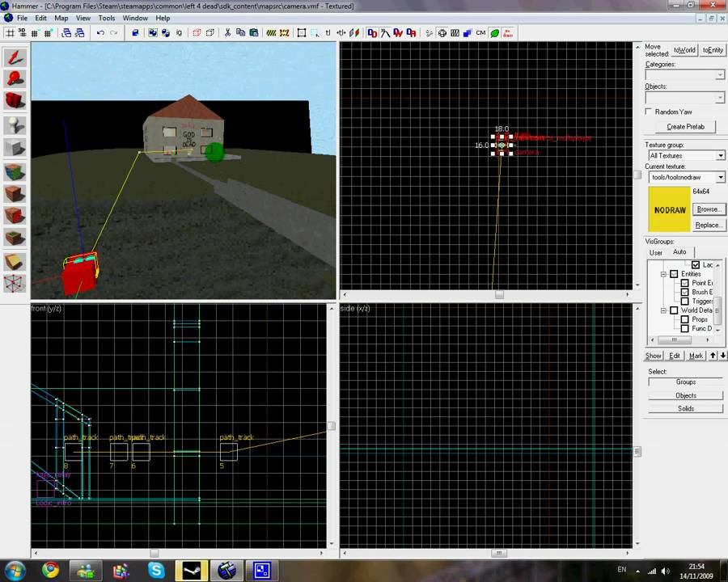This screenshot has width=728, height=582.
Task: Open the Current texture dropdown
Action: click(x=720, y=177)
